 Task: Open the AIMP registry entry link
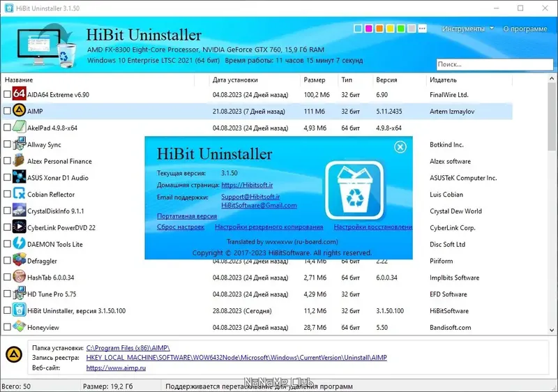tap(236, 358)
